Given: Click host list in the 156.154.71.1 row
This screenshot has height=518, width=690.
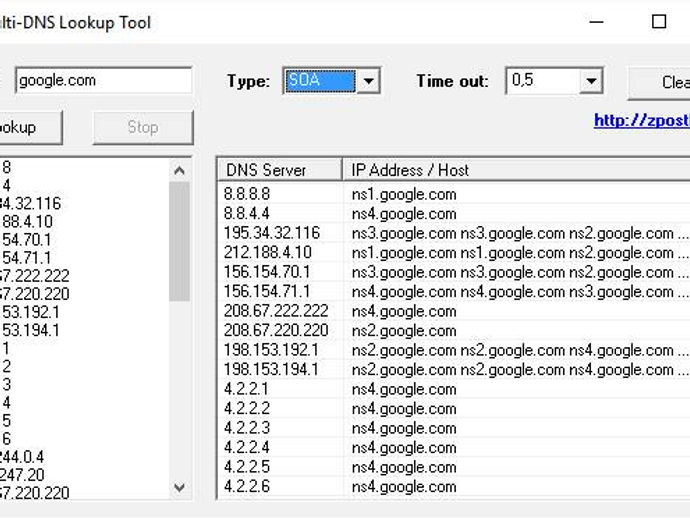Looking at the screenshot, I should pyautogui.click(x=520, y=292).
